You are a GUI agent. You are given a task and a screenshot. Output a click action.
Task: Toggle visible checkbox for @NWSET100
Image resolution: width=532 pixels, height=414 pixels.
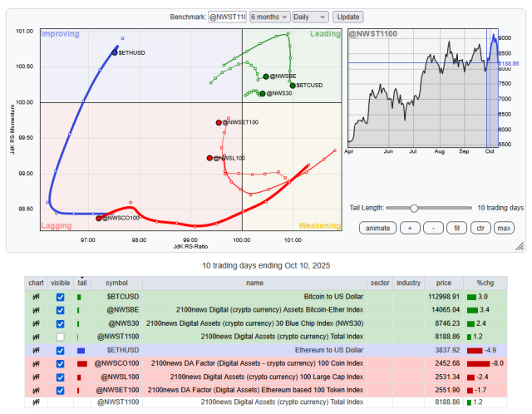point(60,390)
